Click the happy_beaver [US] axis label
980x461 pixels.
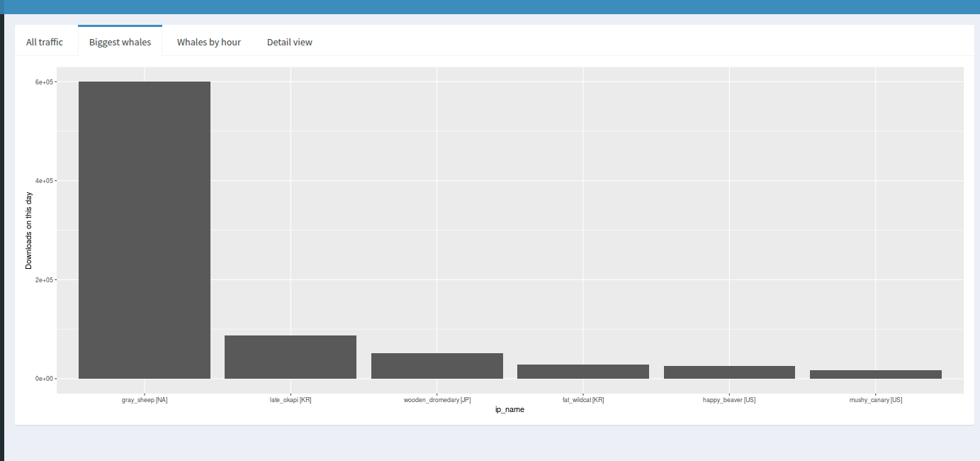point(729,400)
